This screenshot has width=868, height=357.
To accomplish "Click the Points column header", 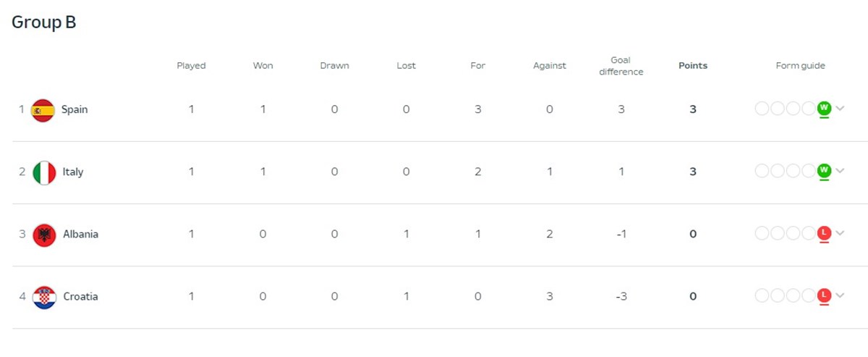I will click(693, 66).
